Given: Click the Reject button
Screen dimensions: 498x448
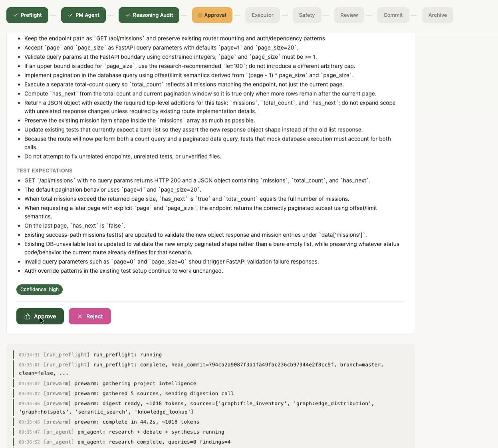Looking at the screenshot, I should pos(90,316).
